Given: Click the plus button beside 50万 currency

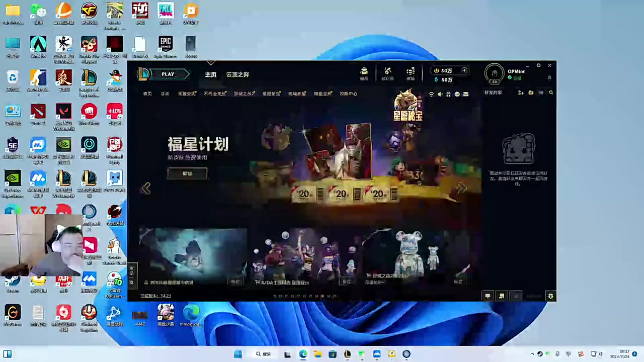Looking at the screenshot, I should (x=464, y=71).
